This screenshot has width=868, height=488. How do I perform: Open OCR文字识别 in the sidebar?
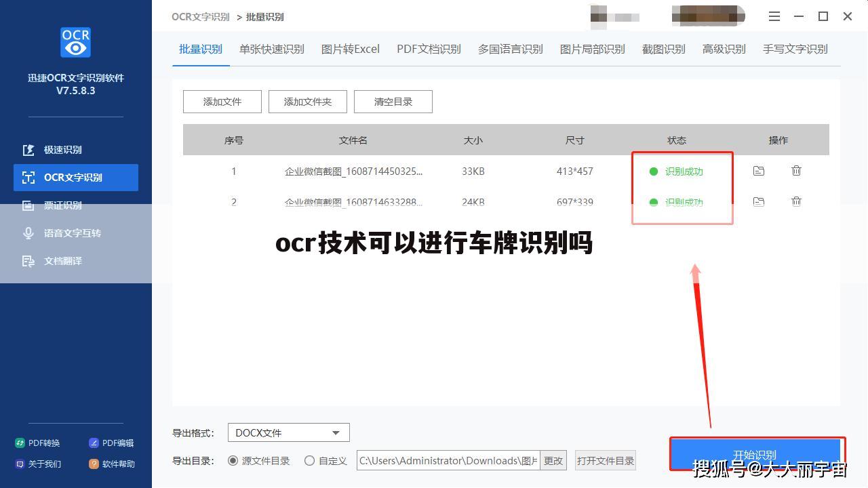coord(76,178)
